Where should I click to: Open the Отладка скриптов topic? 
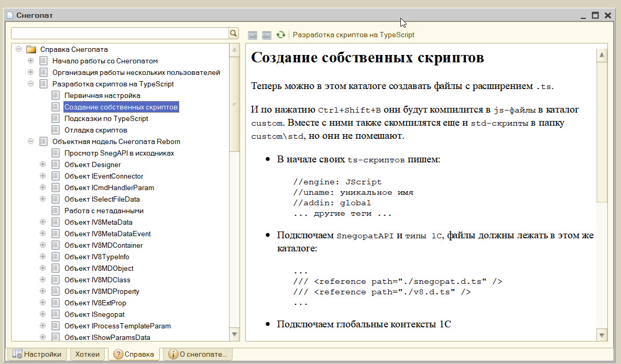click(96, 130)
